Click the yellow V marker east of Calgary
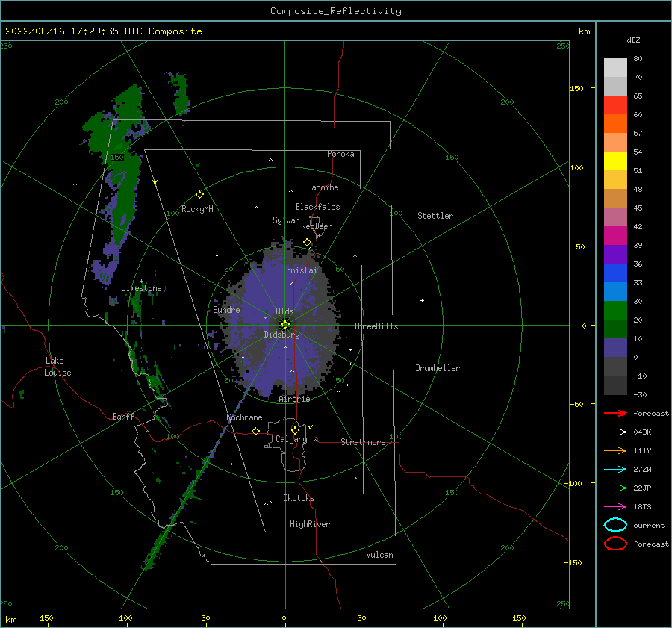This screenshot has height=628, width=672. (311, 427)
